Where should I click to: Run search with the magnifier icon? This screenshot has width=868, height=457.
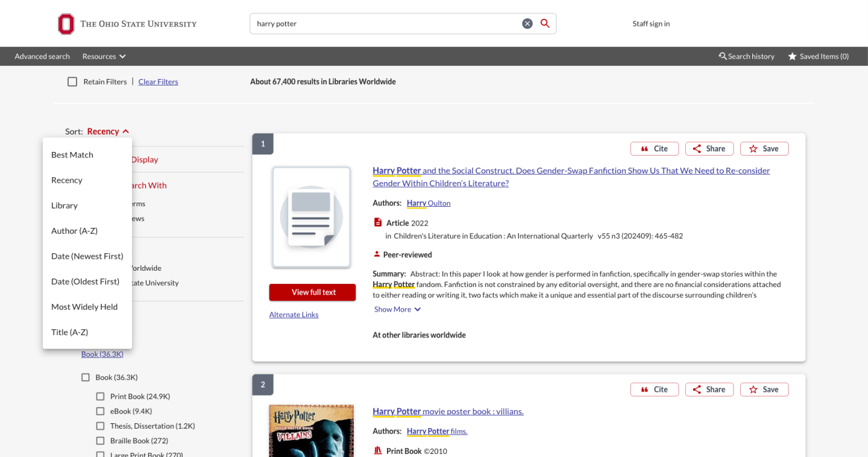pos(545,24)
